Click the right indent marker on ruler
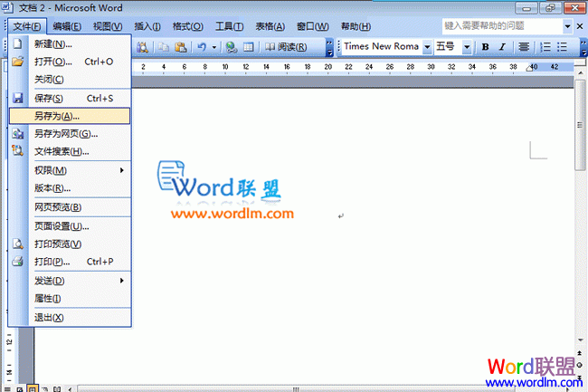Screen dimensions: 588x392 [x=529, y=68]
